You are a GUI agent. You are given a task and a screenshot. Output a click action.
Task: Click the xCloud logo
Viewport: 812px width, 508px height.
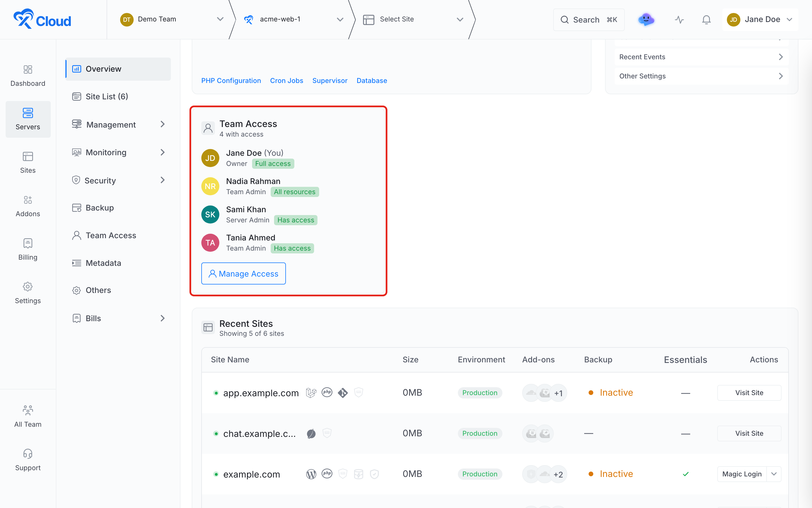42,19
